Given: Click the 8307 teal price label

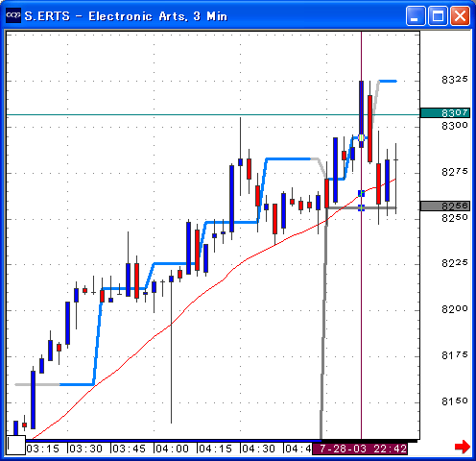Looking at the screenshot, I should pyautogui.click(x=445, y=113).
